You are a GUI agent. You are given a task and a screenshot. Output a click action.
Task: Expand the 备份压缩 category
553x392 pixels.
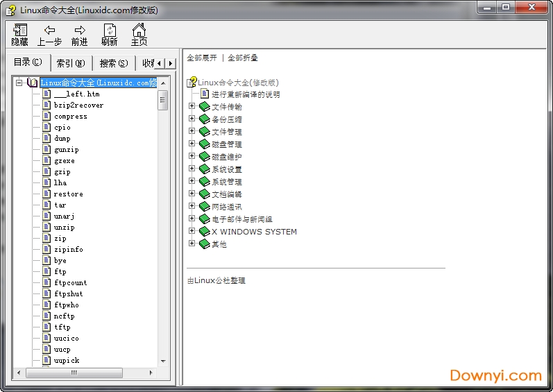coord(192,119)
